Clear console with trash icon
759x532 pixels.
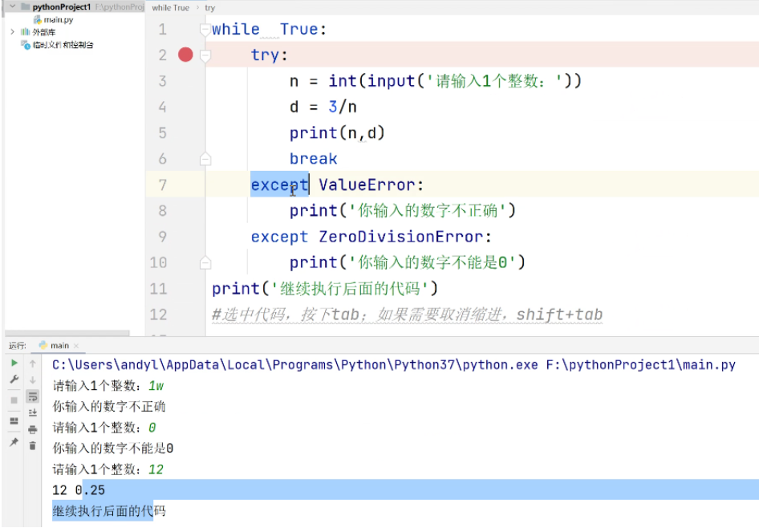point(33,445)
